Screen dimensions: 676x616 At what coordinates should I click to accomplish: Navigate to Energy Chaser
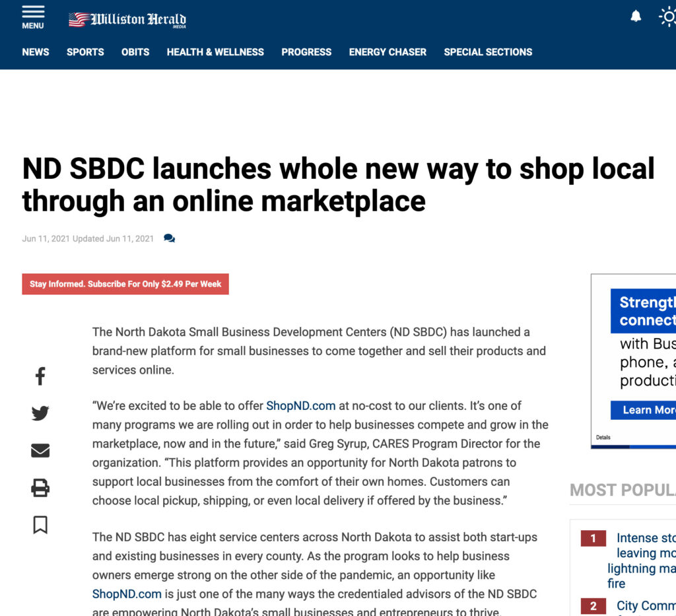388,52
